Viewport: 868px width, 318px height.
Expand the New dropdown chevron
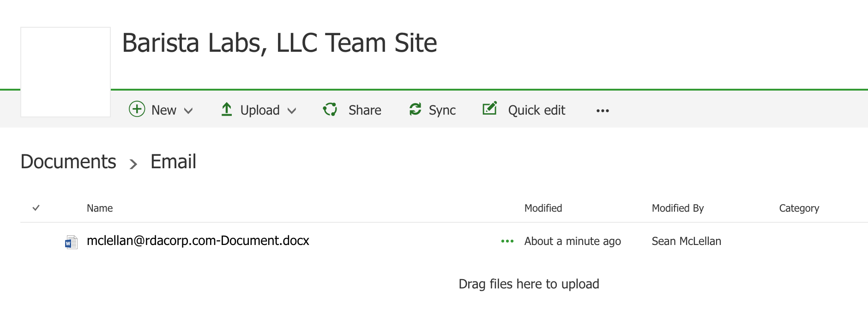pyautogui.click(x=188, y=111)
